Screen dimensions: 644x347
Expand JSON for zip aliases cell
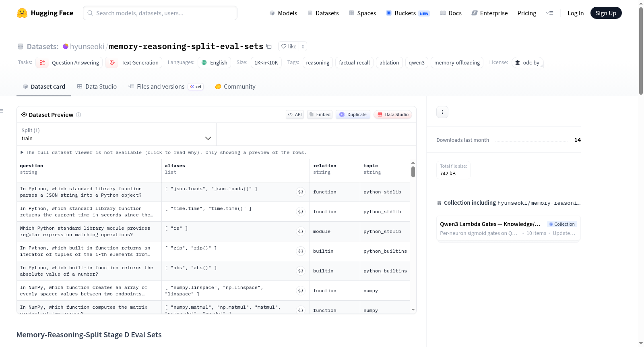point(301,251)
